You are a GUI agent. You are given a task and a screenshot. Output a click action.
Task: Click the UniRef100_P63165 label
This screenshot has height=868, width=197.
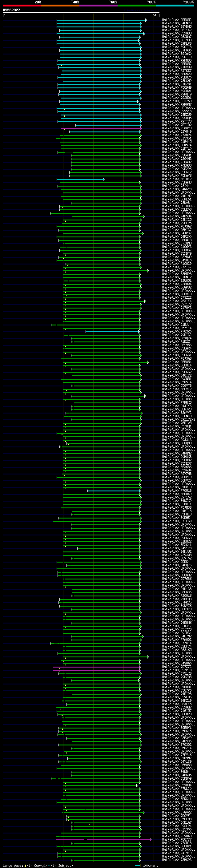(177, 650)
